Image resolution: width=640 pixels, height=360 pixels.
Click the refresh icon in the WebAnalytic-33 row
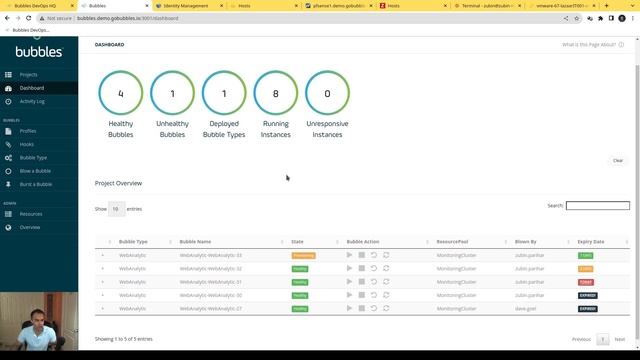[x=386, y=255]
